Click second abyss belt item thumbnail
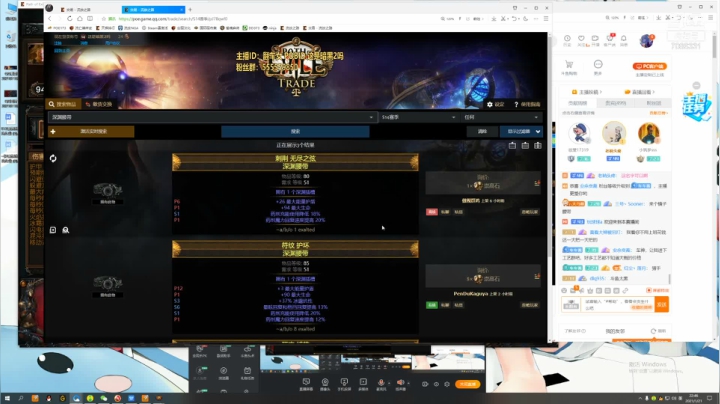This screenshot has height=404, width=720. pos(107,283)
